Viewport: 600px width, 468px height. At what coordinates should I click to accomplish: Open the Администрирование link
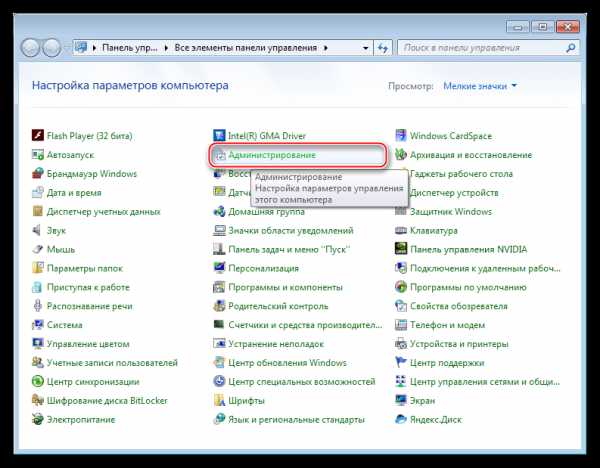[272, 155]
